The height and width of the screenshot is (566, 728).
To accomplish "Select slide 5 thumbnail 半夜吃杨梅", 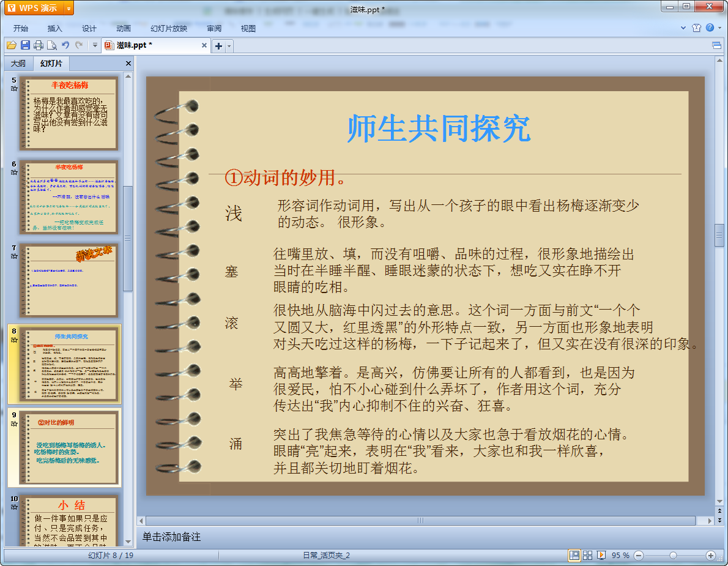I will 69,113.
